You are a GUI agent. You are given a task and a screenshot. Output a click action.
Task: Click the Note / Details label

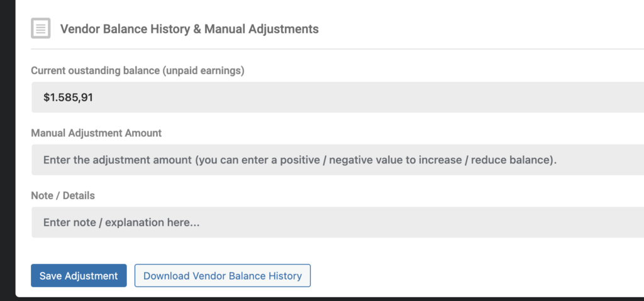click(x=63, y=195)
